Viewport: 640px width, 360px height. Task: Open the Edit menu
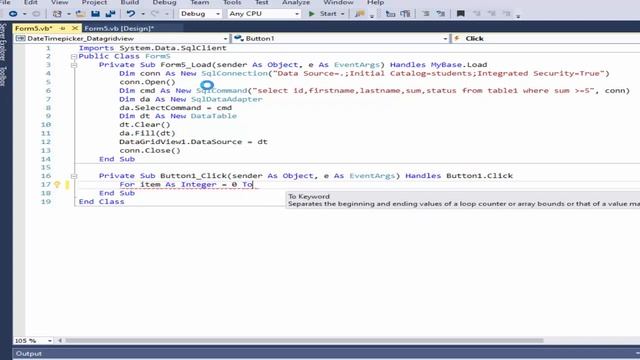tap(31, 2)
